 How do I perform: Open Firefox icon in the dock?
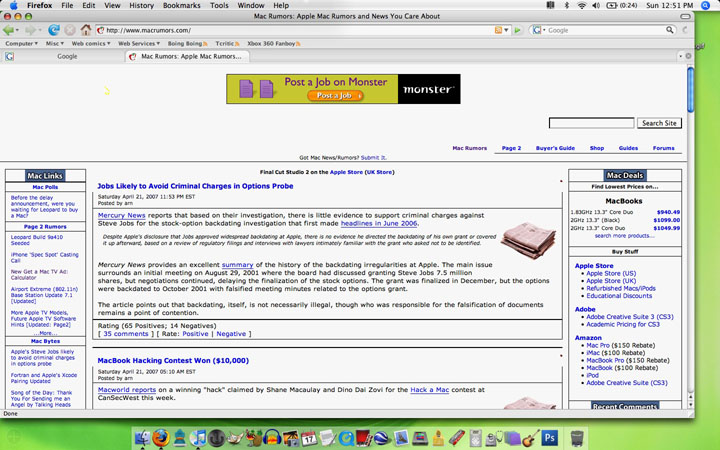(x=161, y=438)
